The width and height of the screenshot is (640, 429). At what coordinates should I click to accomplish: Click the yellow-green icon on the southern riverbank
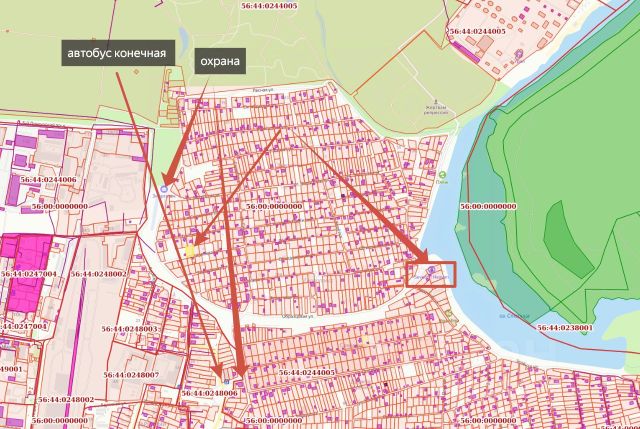click(x=449, y=313)
